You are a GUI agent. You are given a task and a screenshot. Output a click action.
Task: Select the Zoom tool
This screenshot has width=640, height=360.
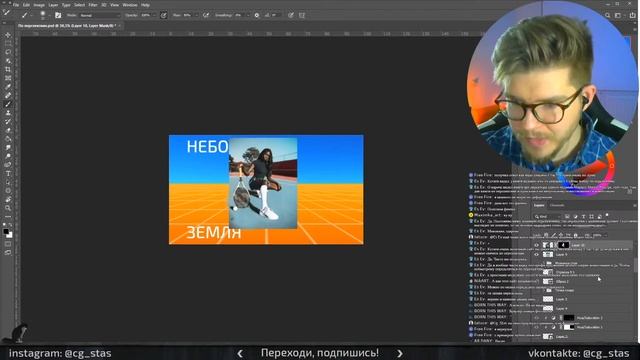(x=8, y=208)
